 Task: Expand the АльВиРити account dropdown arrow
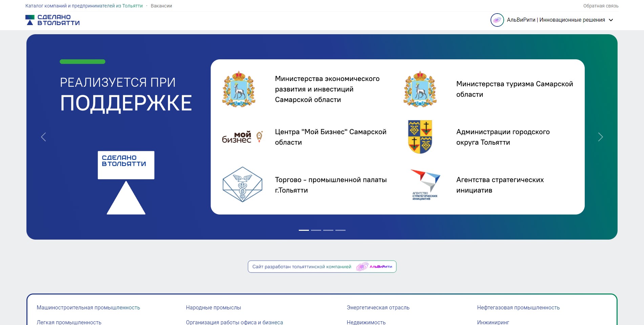tap(611, 20)
